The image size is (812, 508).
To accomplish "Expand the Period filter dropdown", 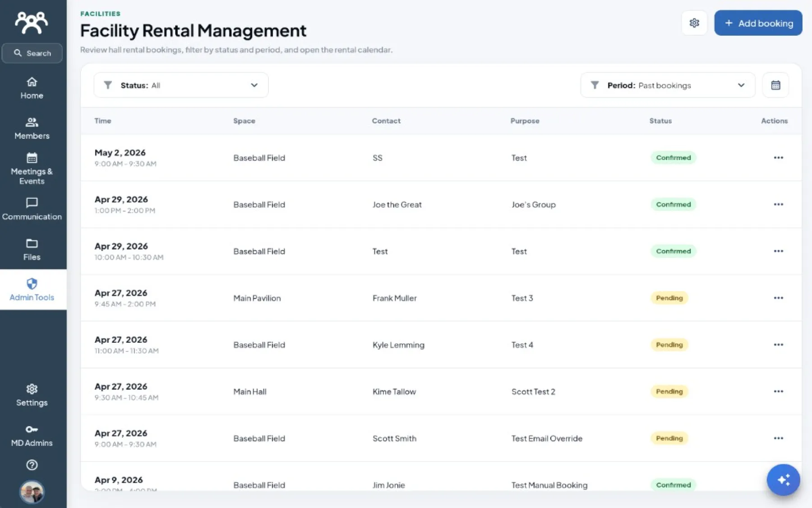I will pyautogui.click(x=668, y=85).
